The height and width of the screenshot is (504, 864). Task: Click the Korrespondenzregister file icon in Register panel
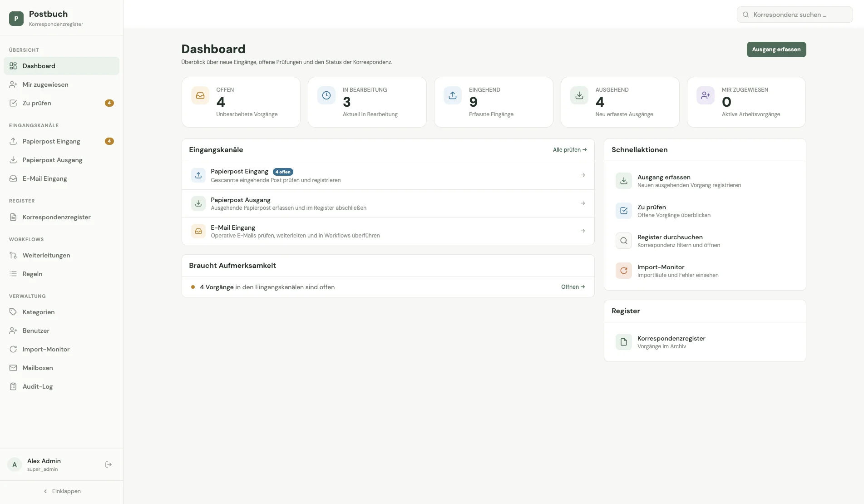pyautogui.click(x=624, y=342)
